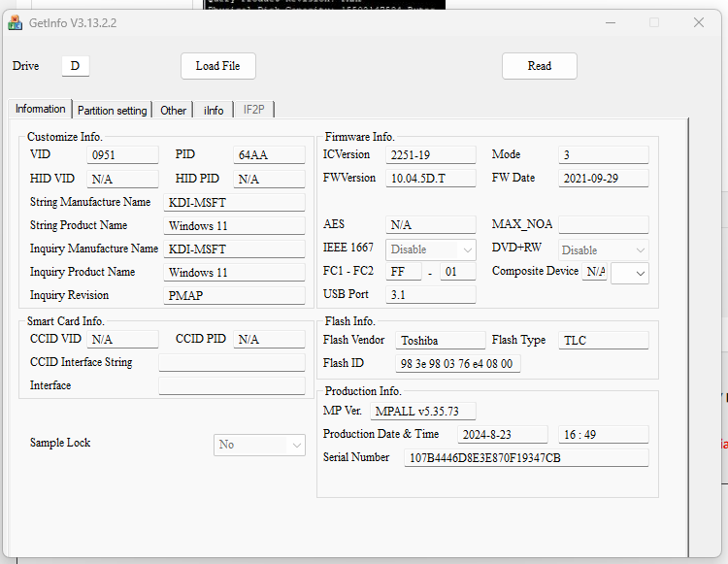
Task: Click Inquiry Product Name field
Action: (x=235, y=272)
